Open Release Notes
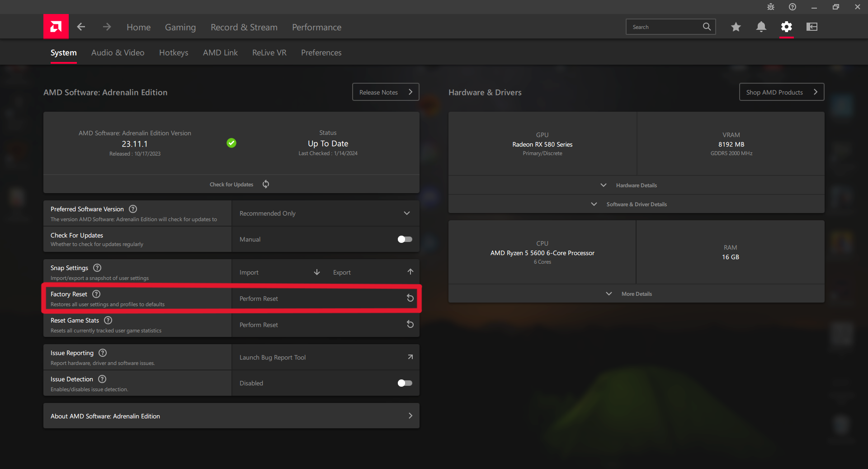Viewport: 868px width, 469px height. click(386, 92)
